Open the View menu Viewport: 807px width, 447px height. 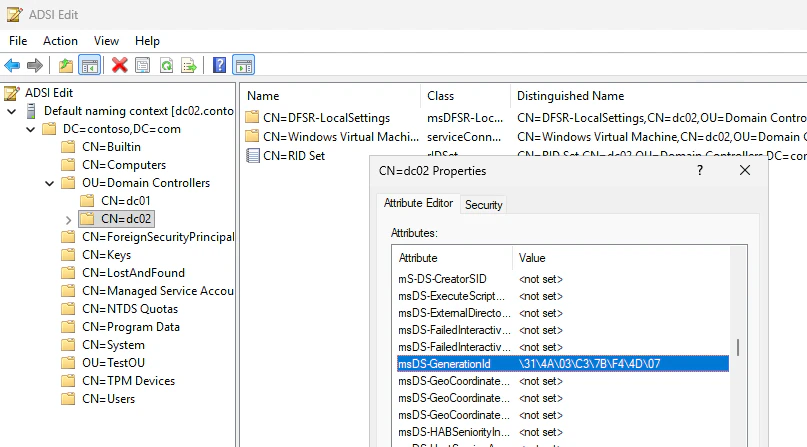[x=106, y=41]
